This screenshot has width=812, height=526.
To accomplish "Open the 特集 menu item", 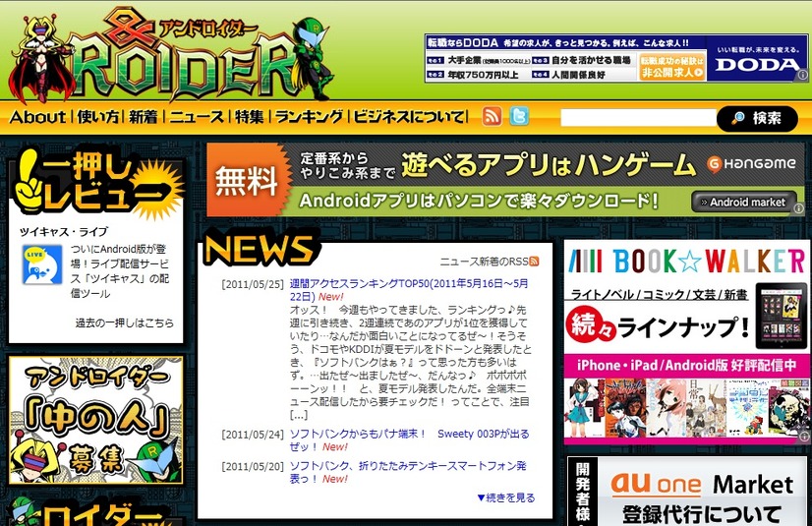I will (249, 116).
